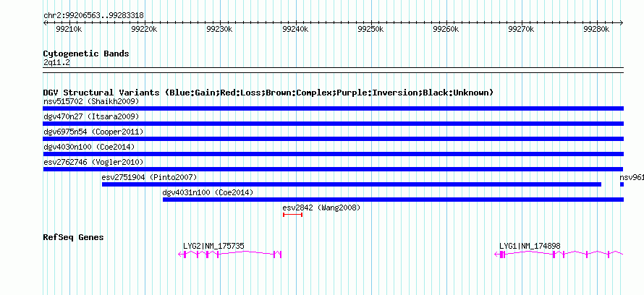Select the blue bar under dgv4031n100
Screen dimensions: 644x295
[393, 200]
